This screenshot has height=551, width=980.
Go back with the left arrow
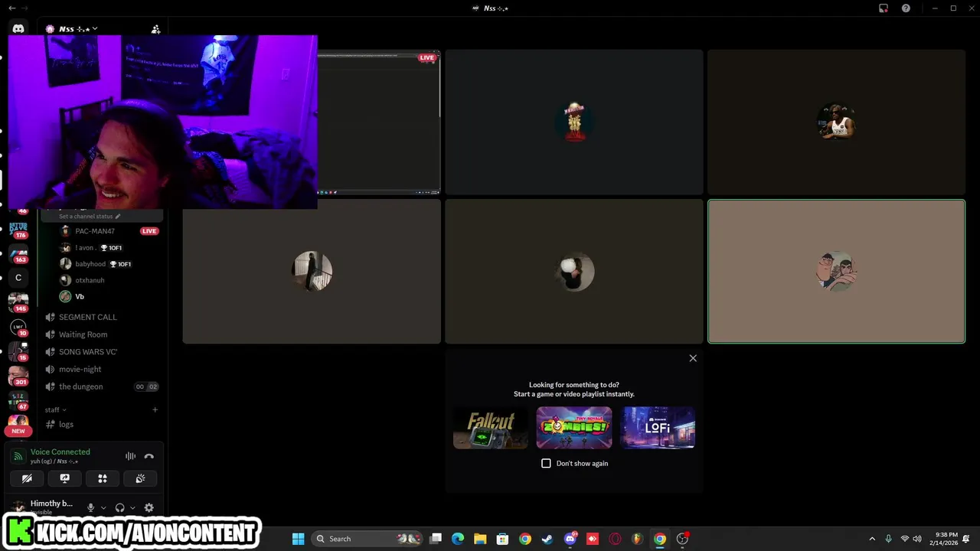[11, 8]
